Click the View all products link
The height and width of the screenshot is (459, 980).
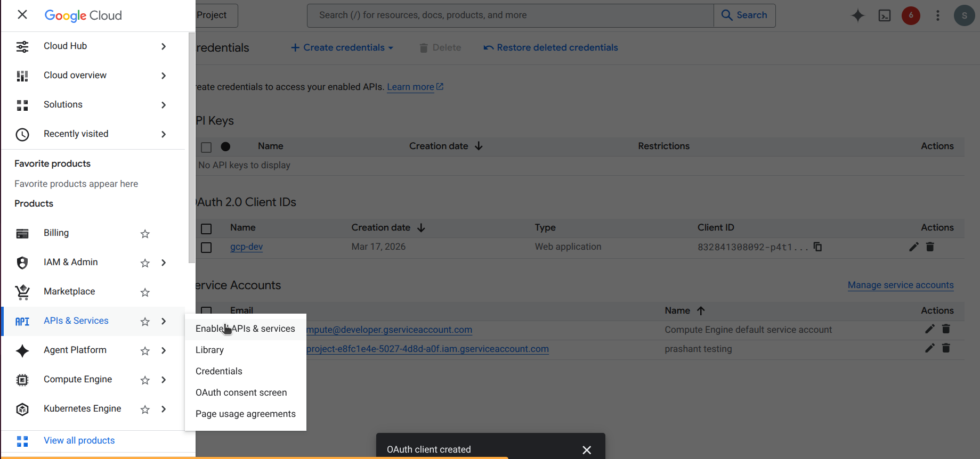tap(79, 440)
